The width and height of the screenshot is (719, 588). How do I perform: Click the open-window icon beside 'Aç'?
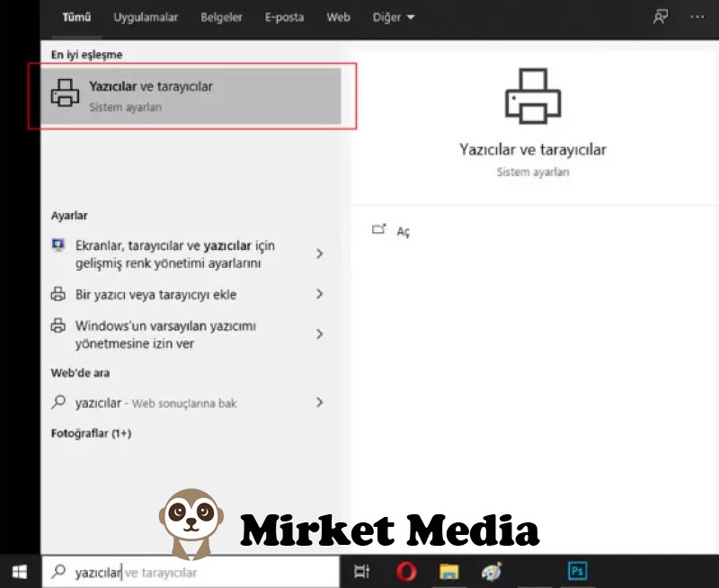point(378,229)
